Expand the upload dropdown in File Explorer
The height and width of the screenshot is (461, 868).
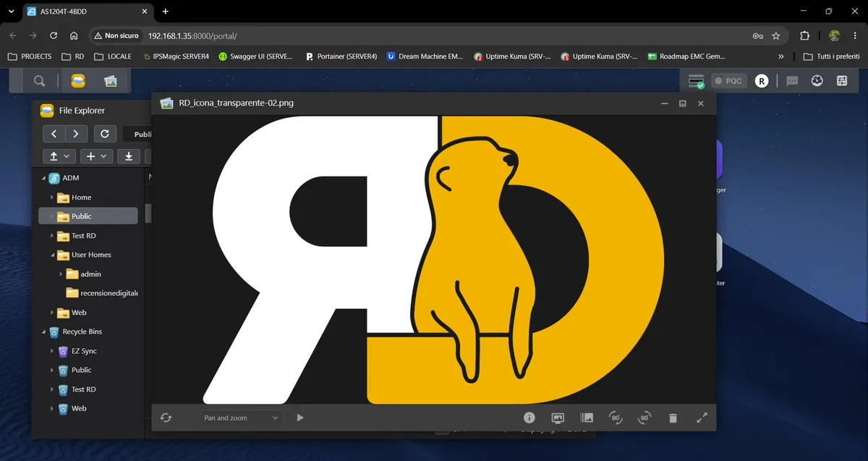click(59, 156)
